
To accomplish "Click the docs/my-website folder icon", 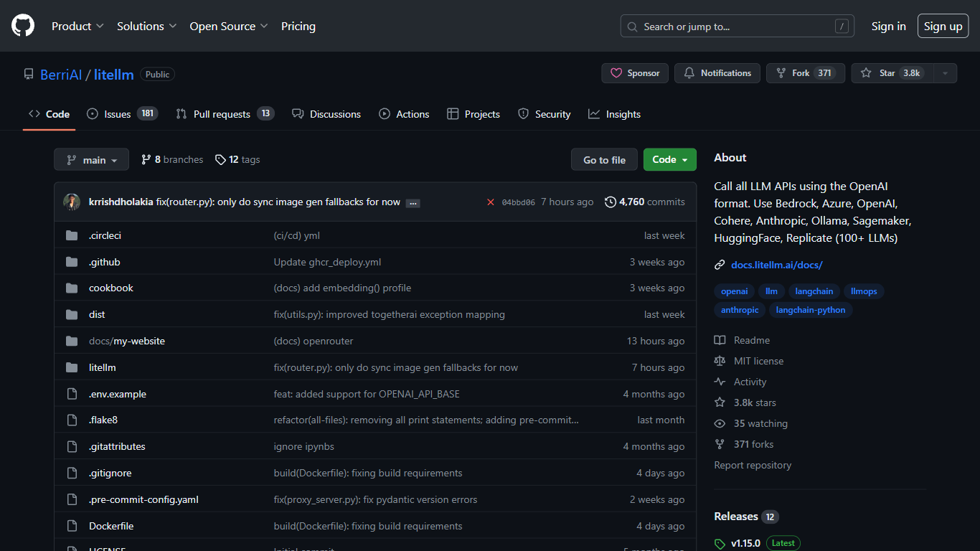I will point(72,341).
